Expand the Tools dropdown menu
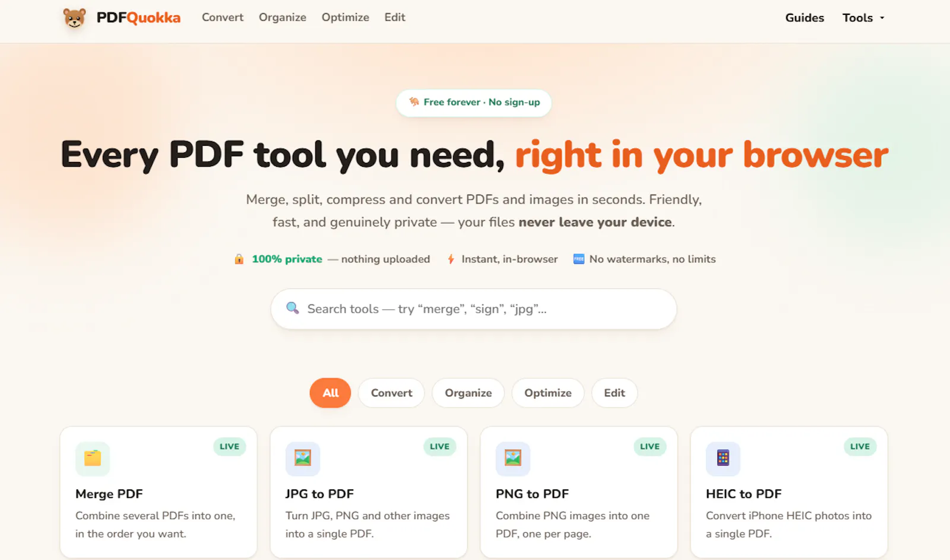950x560 pixels. 863,18
